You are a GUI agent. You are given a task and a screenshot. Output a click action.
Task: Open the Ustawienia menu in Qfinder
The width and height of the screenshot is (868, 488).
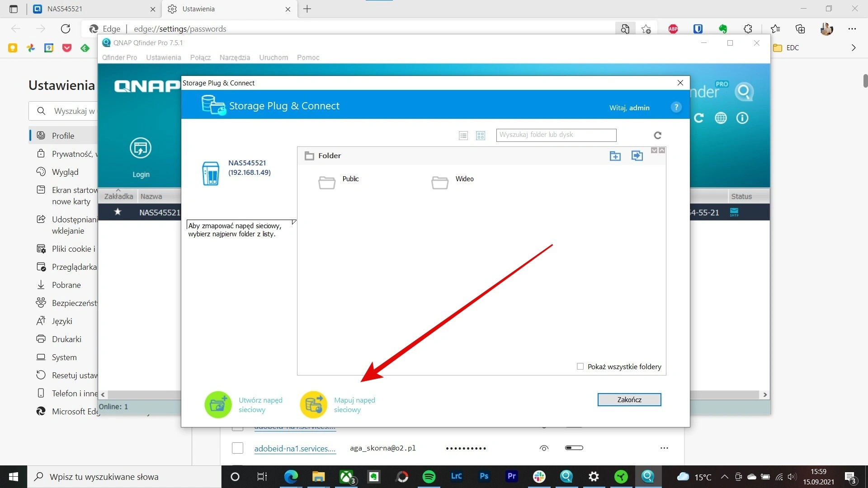coord(164,57)
